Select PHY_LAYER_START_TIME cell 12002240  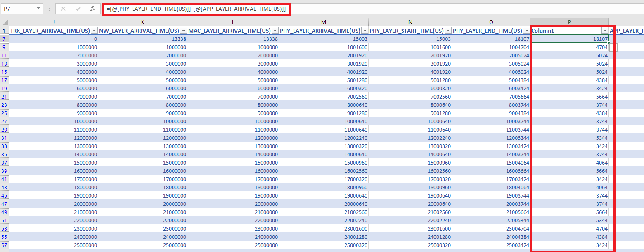point(410,138)
